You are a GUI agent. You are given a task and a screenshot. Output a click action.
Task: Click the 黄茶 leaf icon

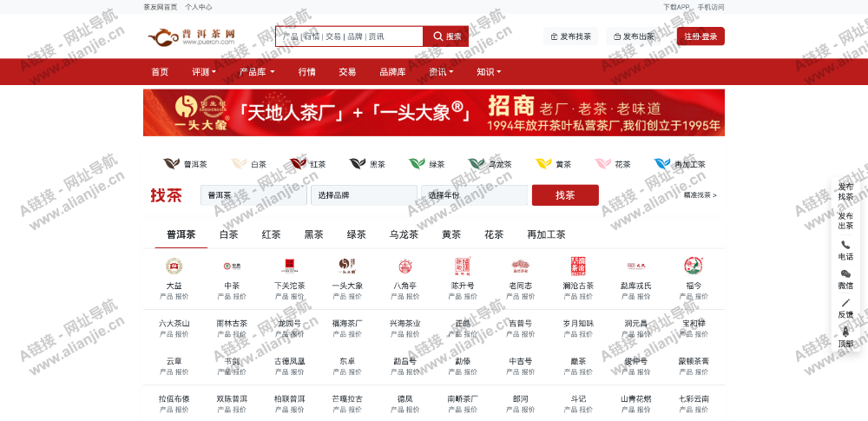543,164
